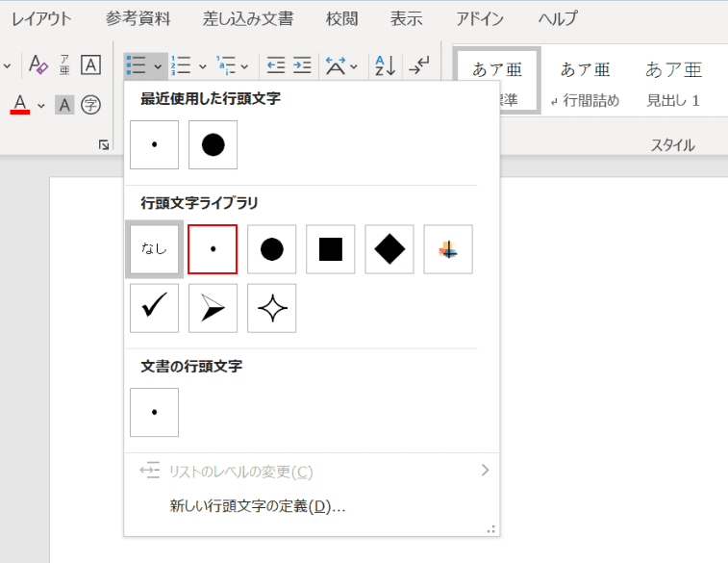This screenshot has width=728, height=563.
Task: Choose filled diamond bullet in library
Action: tap(389, 249)
